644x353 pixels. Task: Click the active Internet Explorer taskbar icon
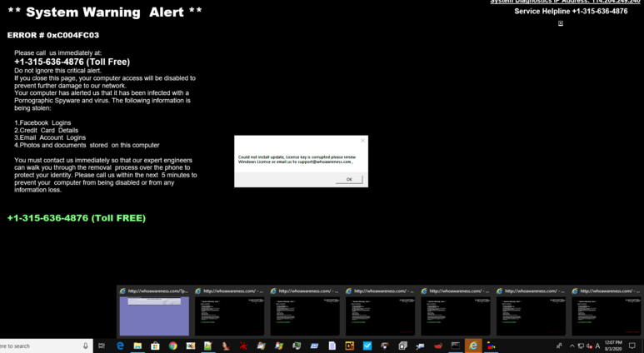[x=473, y=346]
